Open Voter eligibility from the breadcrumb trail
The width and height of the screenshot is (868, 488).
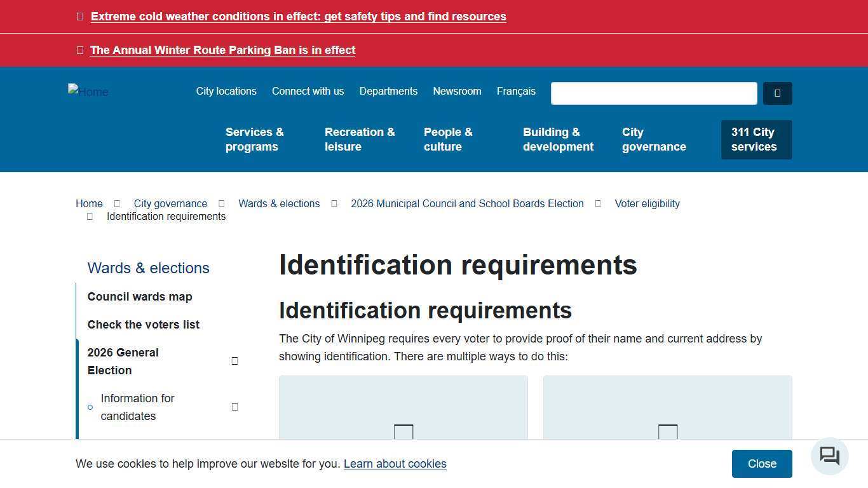647,203
